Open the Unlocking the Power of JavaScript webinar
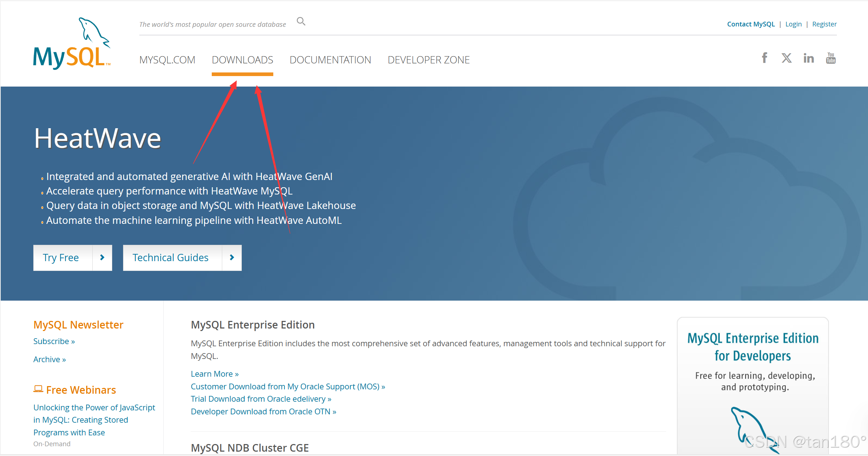The height and width of the screenshot is (456, 868). (x=94, y=420)
